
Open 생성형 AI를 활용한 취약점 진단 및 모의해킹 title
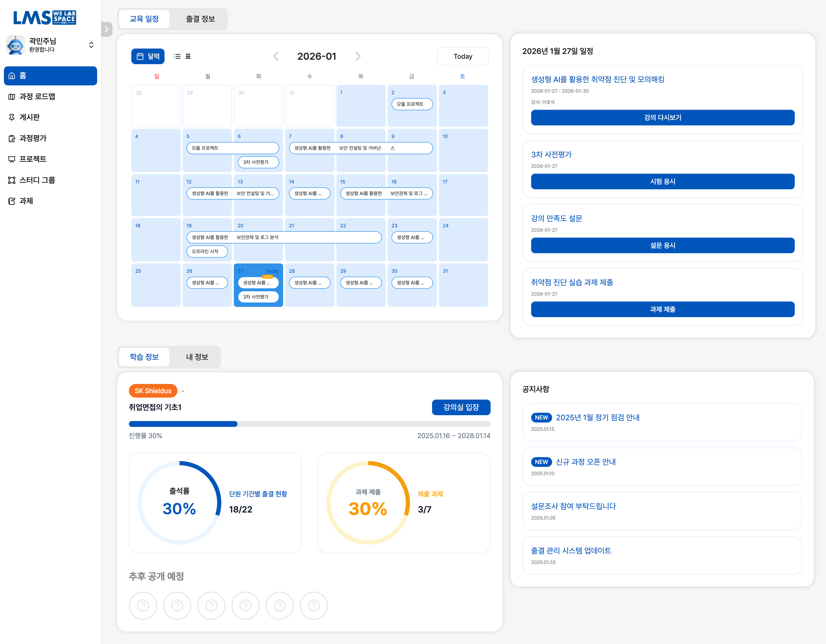pyautogui.click(x=598, y=79)
